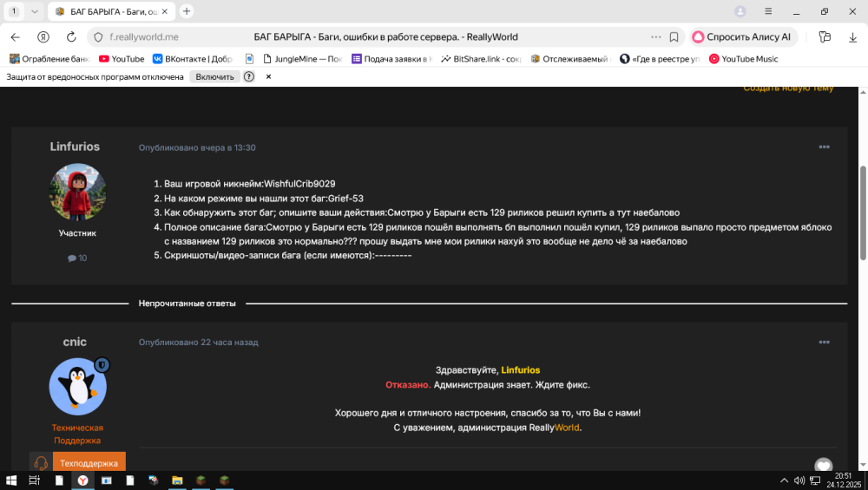This screenshot has width=868, height=490.
Task: Open the clock showing 20:51
Action: pyautogui.click(x=844, y=480)
